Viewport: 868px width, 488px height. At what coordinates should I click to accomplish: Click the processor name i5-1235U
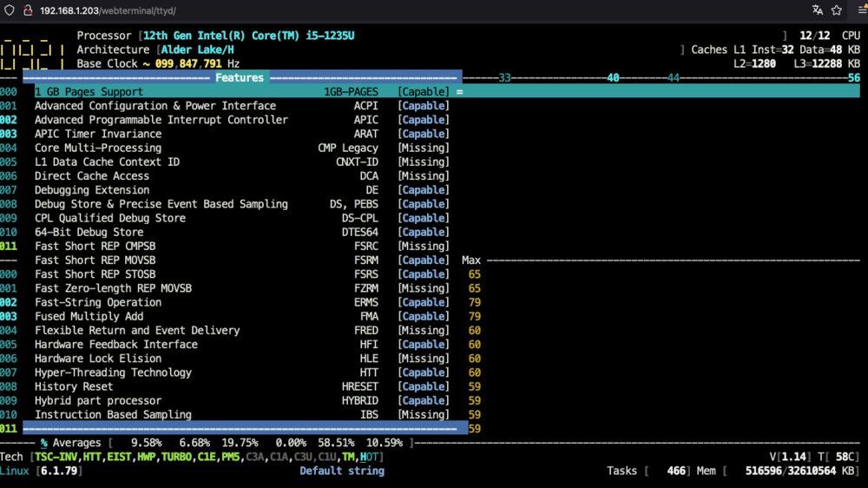pyautogui.click(x=329, y=36)
